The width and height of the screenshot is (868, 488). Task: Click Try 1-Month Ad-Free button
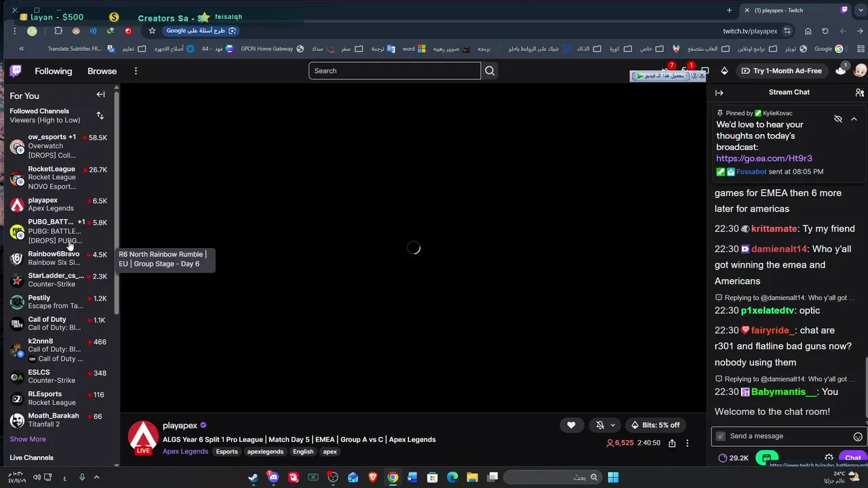[x=781, y=70]
